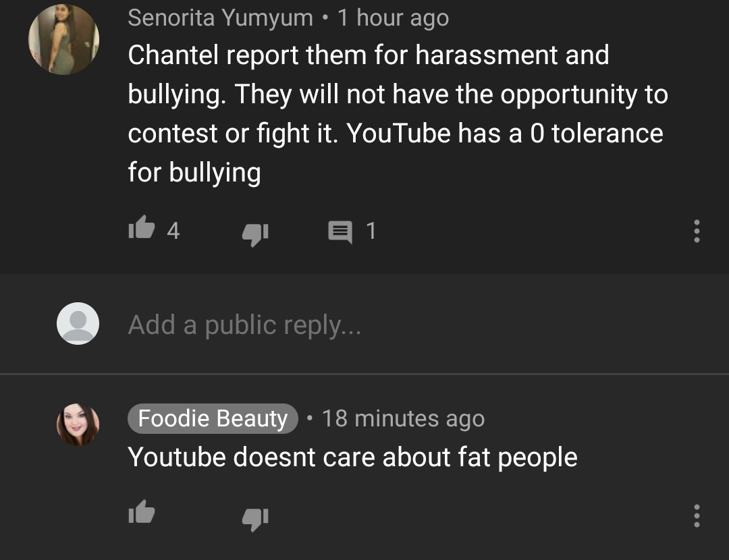The image size is (729, 560).
Task: Dislike Foodie Beauty's reply
Action: [255, 519]
